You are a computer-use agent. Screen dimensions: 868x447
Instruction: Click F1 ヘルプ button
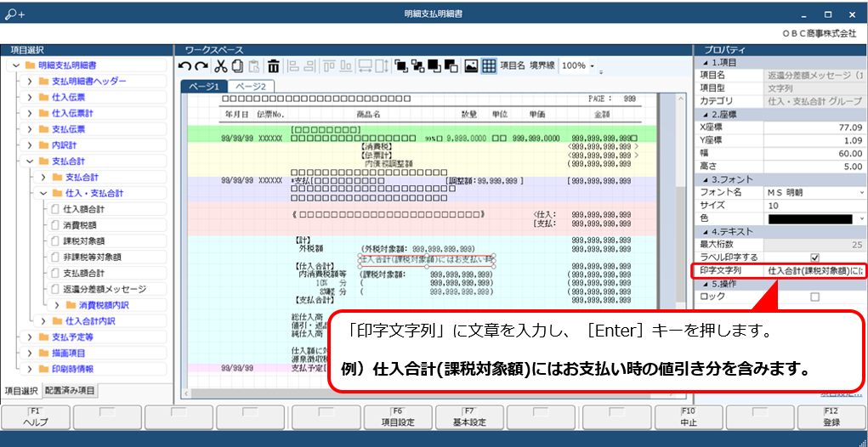coord(36,417)
